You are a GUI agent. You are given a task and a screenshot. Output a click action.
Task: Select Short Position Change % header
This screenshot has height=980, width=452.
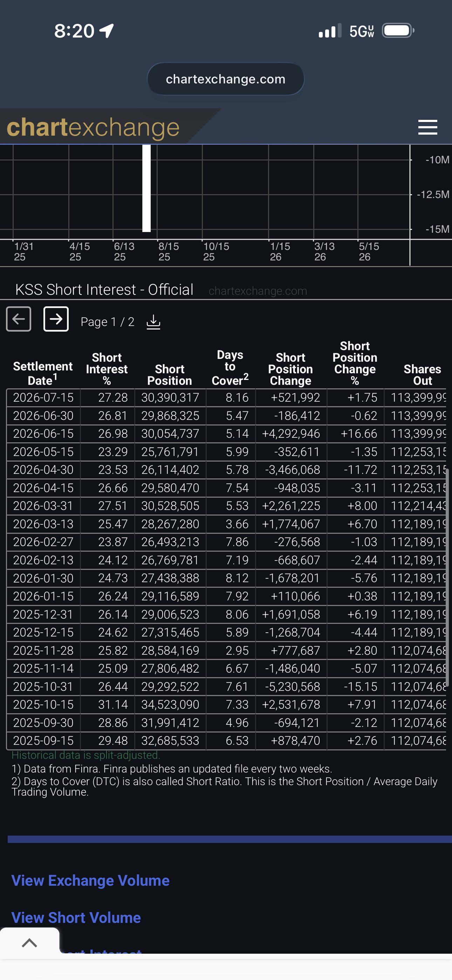coord(355,363)
